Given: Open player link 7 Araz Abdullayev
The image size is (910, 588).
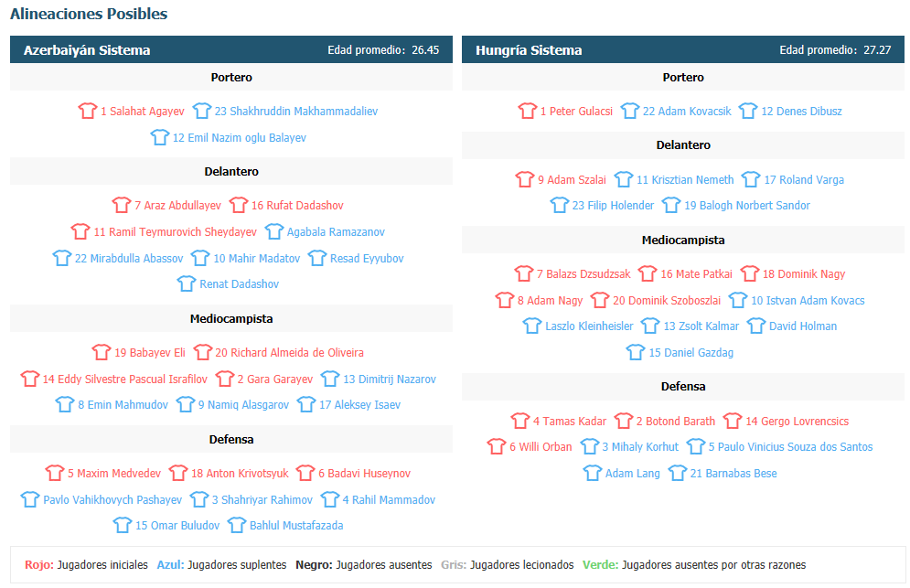Looking at the screenshot, I should click(x=177, y=205).
